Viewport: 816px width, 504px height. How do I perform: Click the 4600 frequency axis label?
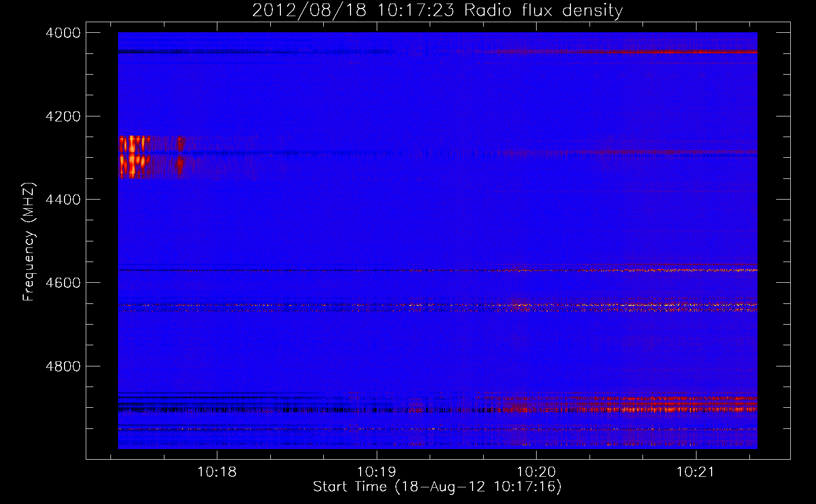click(x=63, y=283)
